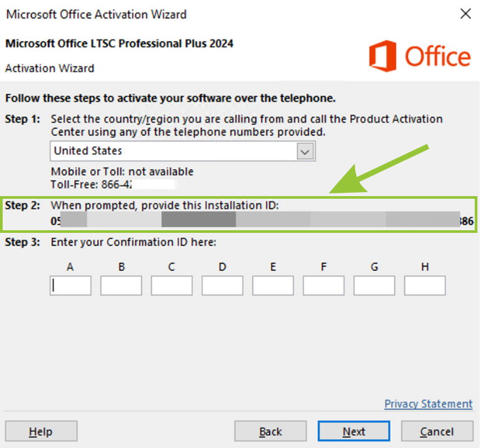480x448 pixels.
Task: Click into Confirmation ID box D
Action: (x=222, y=285)
